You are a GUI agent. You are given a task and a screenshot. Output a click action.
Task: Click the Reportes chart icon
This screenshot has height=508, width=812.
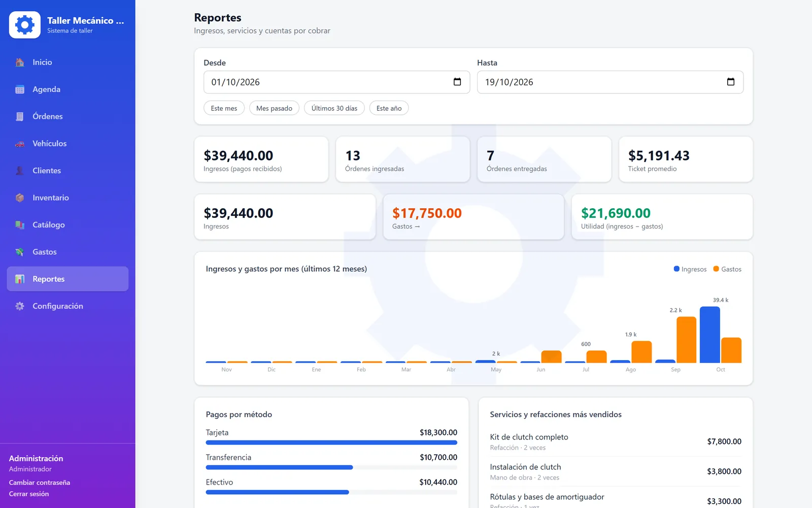pyautogui.click(x=20, y=279)
